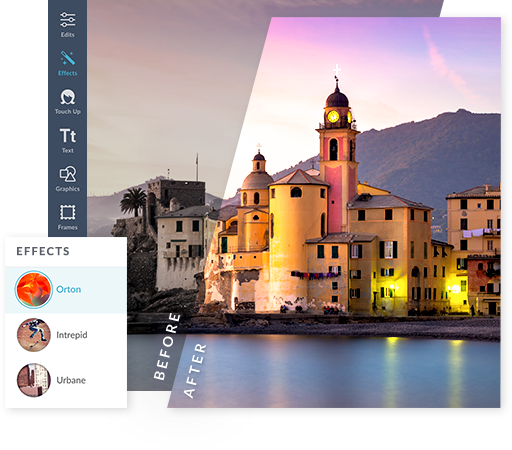Apply the Intrepid effect by its name

pos(72,335)
